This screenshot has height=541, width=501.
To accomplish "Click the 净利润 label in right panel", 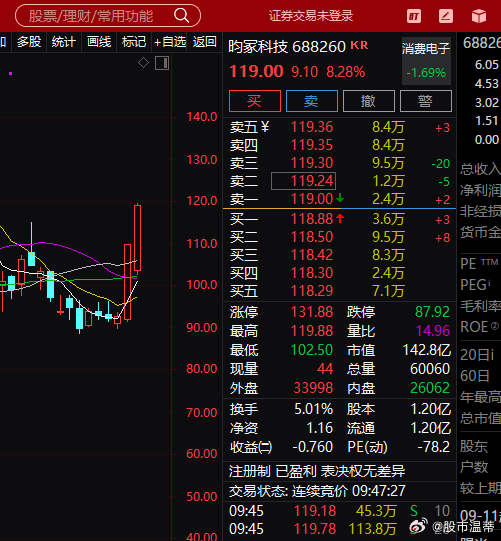I will (481, 190).
